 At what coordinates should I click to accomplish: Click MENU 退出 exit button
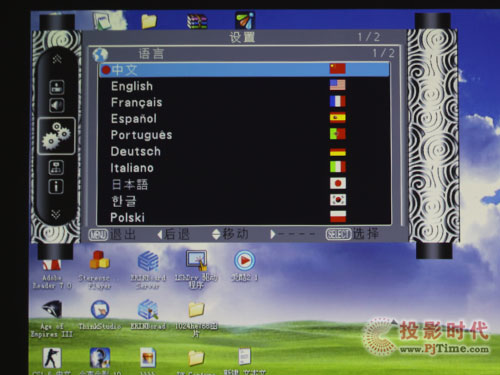tap(112, 235)
